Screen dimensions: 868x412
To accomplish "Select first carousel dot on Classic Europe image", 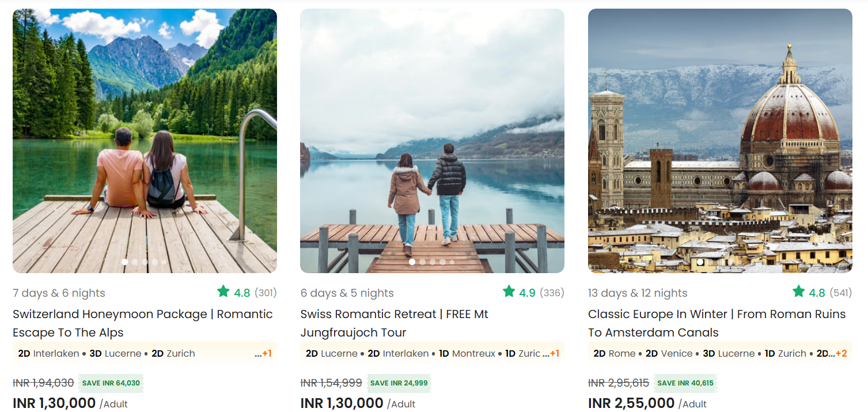I will click(700, 262).
